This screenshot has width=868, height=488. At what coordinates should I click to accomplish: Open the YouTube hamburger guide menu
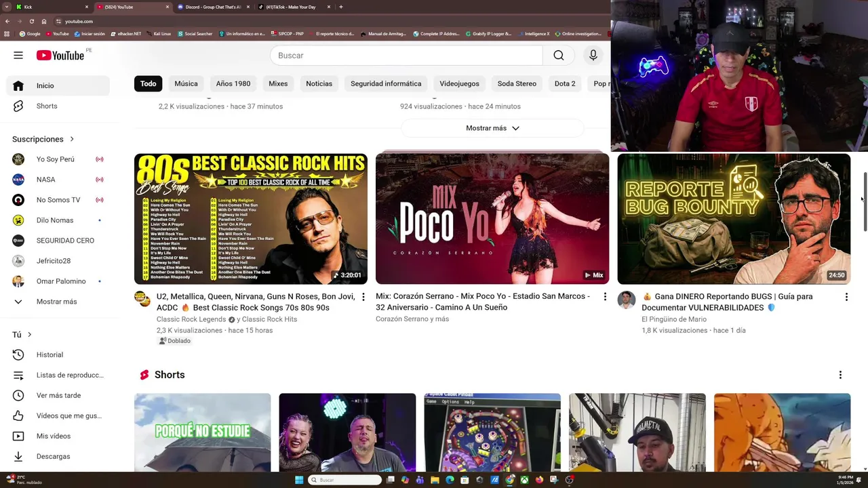click(x=18, y=56)
